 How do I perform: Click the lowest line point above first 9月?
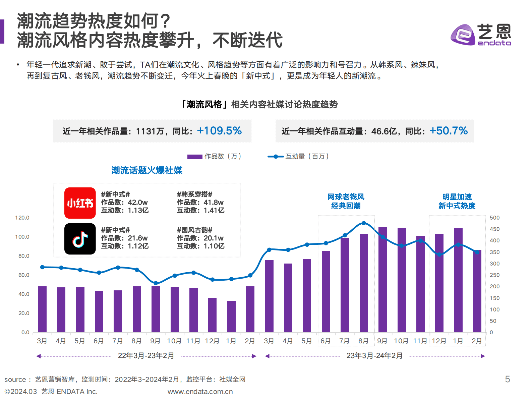[x=156, y=283]
